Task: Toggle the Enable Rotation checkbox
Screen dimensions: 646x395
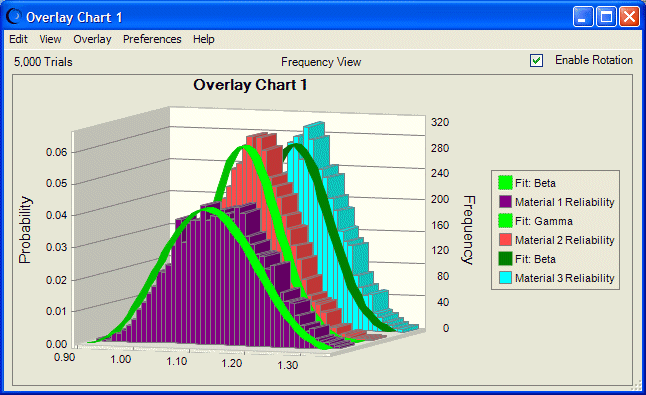Action: [536, 61]
